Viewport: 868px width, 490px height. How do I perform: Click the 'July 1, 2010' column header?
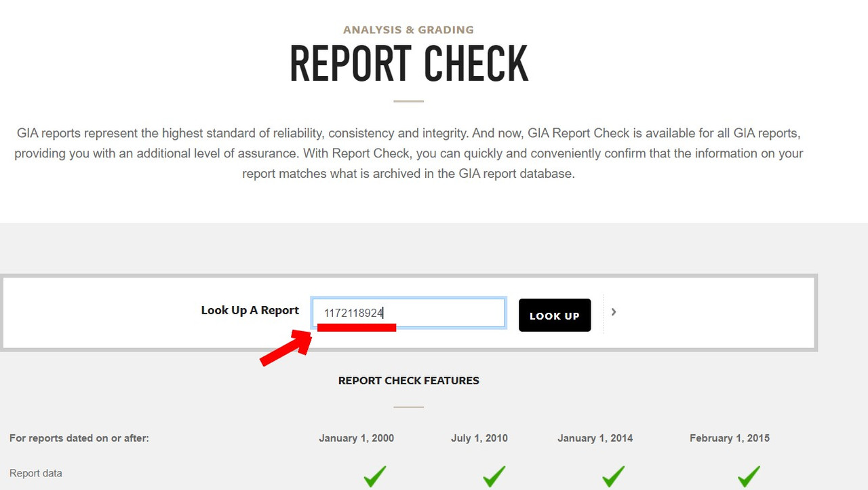(479, 438)
